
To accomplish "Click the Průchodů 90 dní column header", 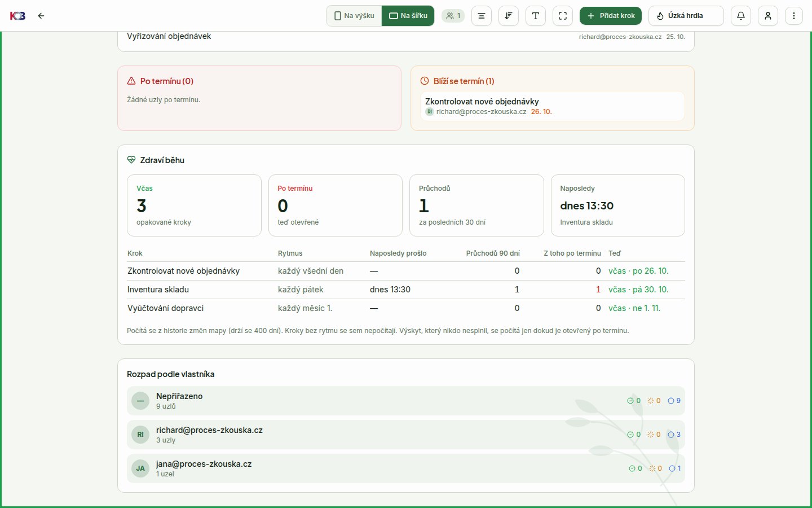I will [493, 253].
